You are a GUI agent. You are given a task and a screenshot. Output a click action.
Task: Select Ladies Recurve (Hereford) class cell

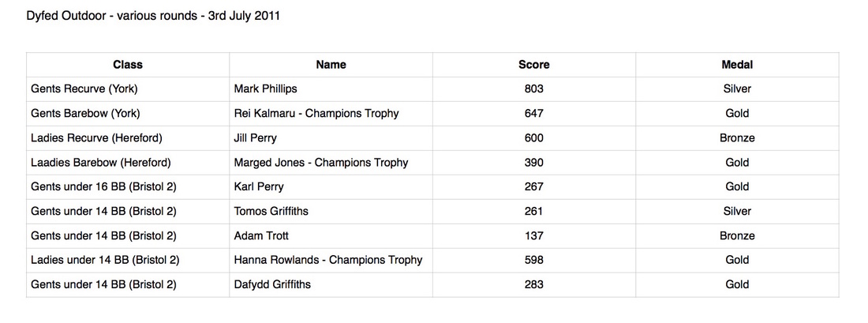click(x=128, y=138)
